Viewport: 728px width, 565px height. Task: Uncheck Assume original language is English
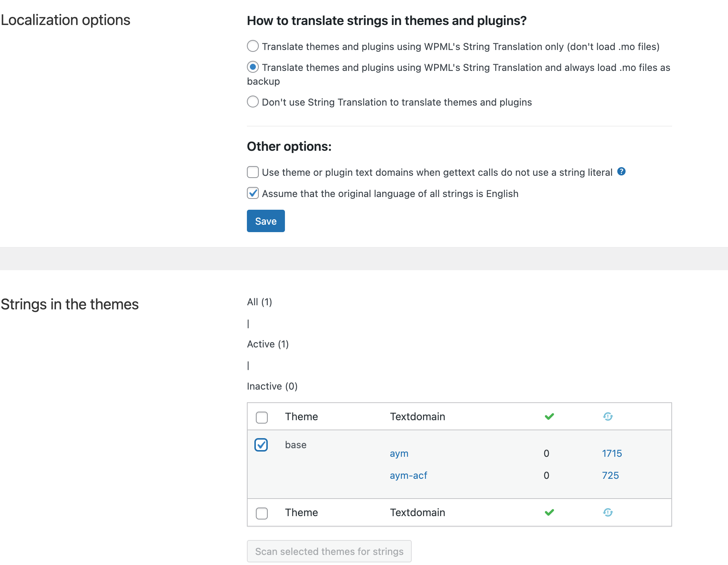click(x=253, y=193)
